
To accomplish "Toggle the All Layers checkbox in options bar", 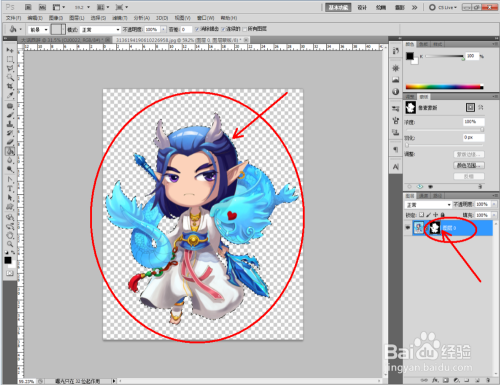I will [x=245, y=29].
